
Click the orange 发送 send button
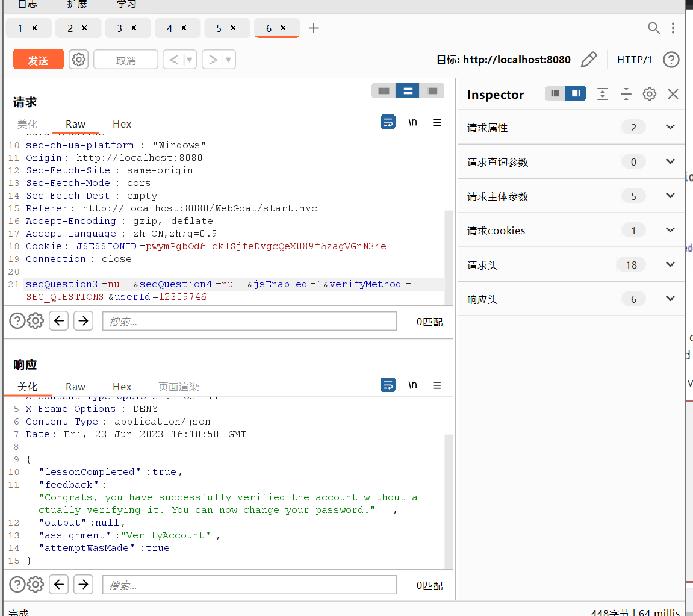39,60
